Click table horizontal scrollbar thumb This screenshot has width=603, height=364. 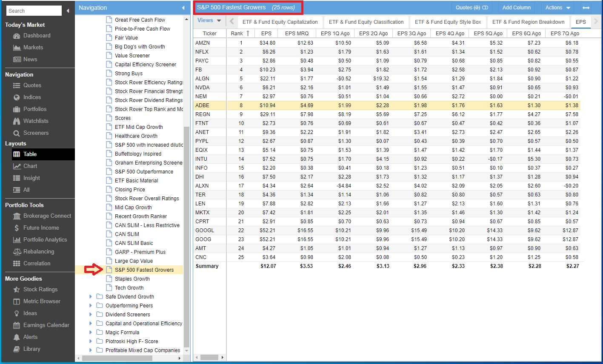point(209,358)
